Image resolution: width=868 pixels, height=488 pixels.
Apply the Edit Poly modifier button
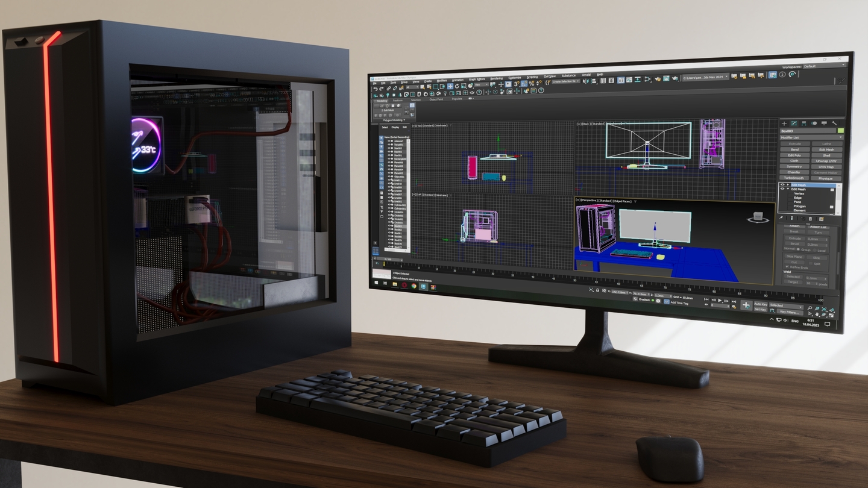pyautogui.click(x=794, y=155)
